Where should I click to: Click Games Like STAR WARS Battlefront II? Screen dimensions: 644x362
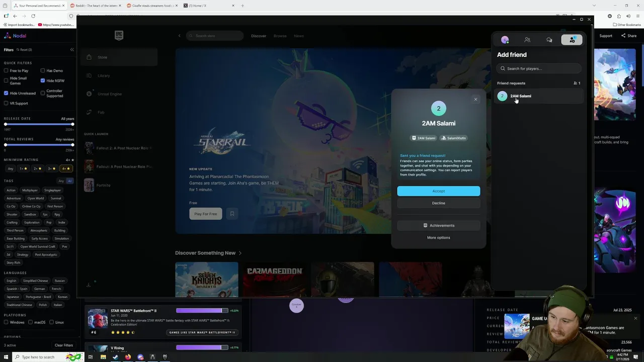click(202, 332)
